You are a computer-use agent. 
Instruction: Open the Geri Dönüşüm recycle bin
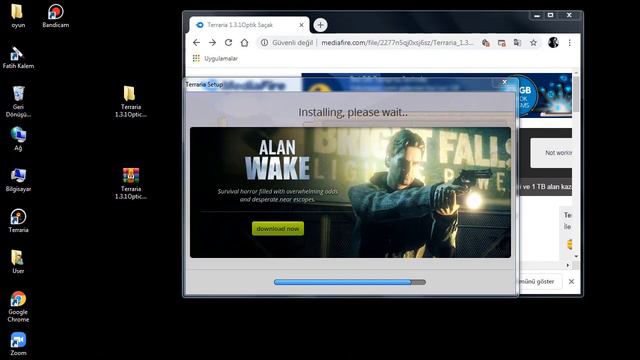[x=18, y=101]
